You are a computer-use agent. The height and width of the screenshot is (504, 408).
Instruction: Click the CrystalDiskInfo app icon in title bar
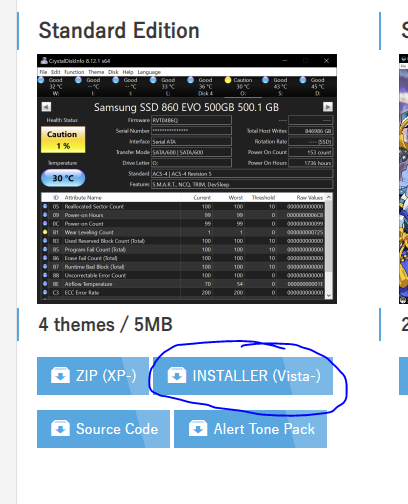(44, 60)
